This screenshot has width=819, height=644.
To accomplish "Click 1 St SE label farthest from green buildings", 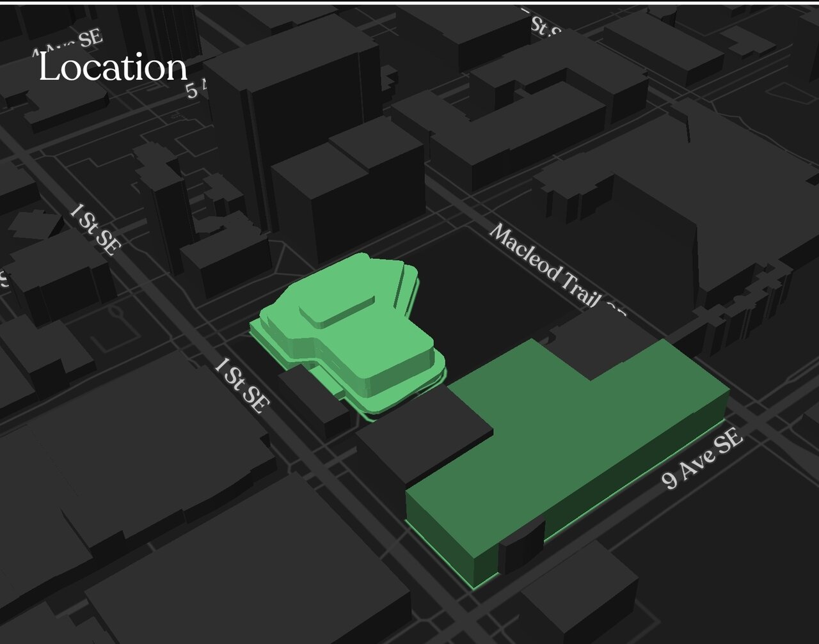I will coord(95,229).
